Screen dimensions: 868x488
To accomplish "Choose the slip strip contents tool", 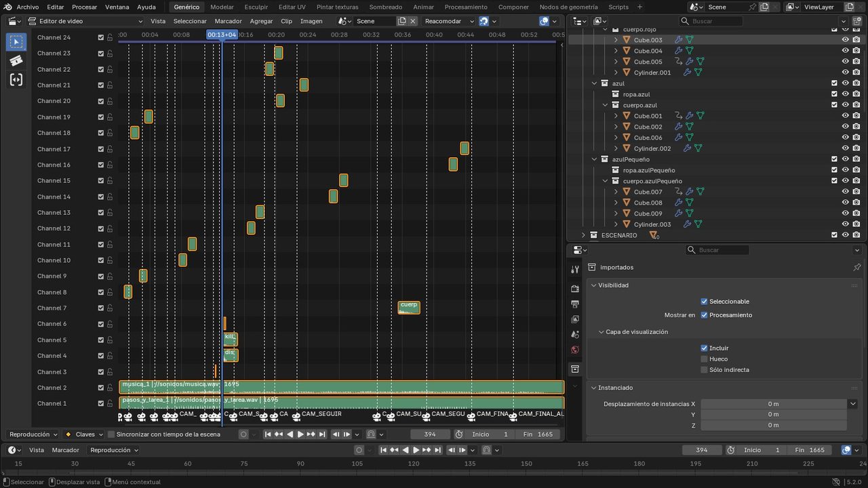I will click(16, 80).
